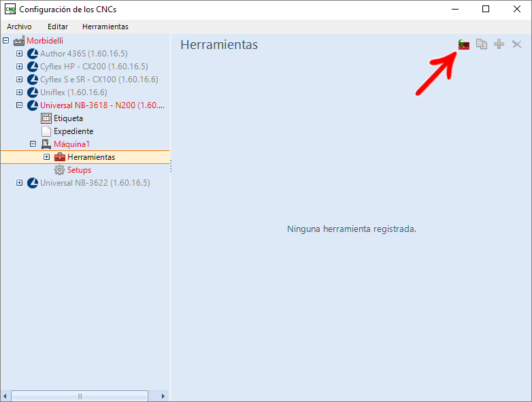Select Universal NB-3622 (1.60.16.5) entry
Screen dimensions: 532x402
95,182
